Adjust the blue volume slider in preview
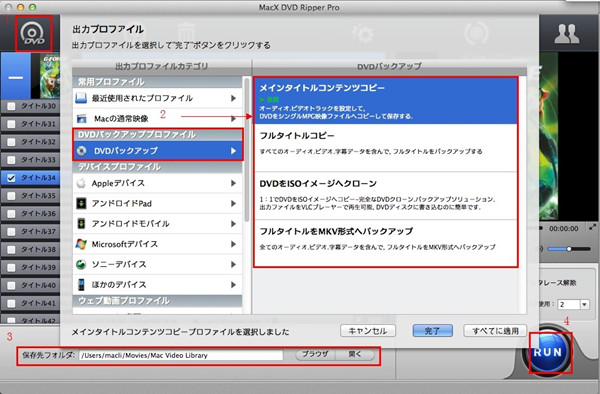The width and height of the screenshot is (600, 394). (569, 249)
